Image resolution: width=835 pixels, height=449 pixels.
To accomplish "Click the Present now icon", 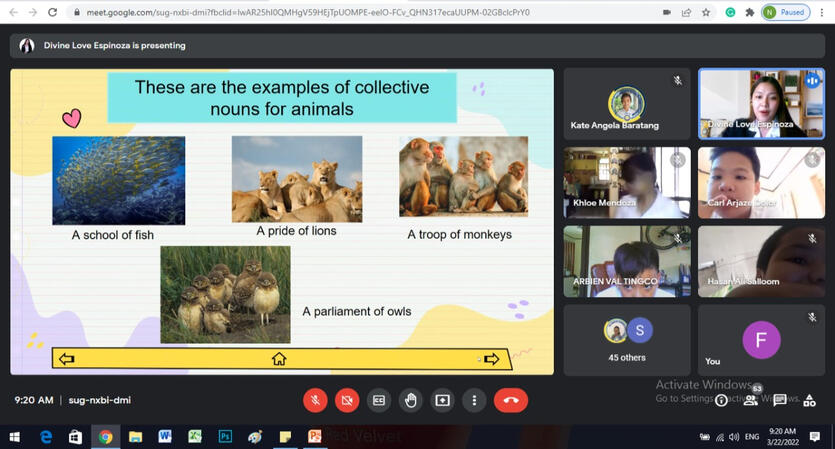I will (x=442, y=400).
